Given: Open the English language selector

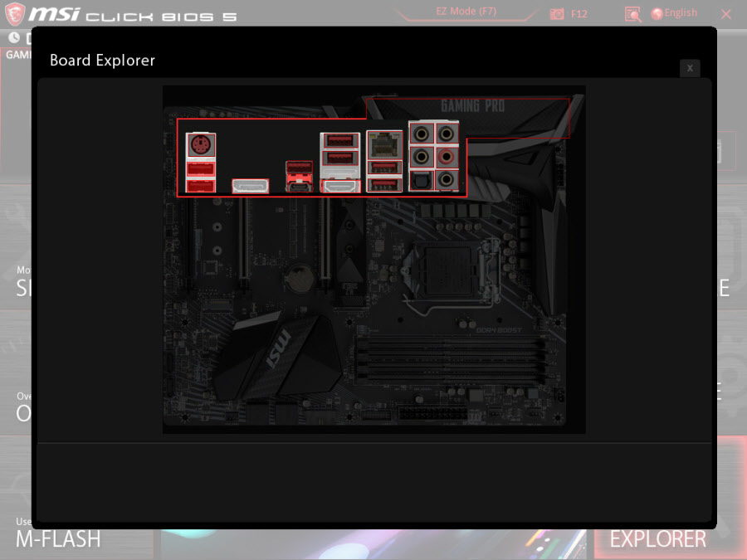Looking at the screenshot, I should click(674, 13).
